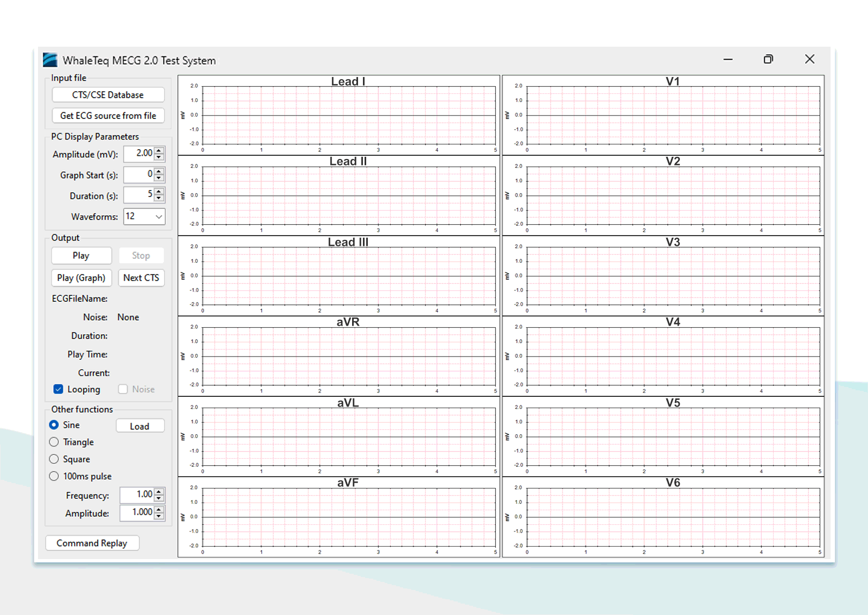Screen dimensions: 868x615
Task: Decrease Duration (s) with down arrow
Action: click(x=159, y=199)
